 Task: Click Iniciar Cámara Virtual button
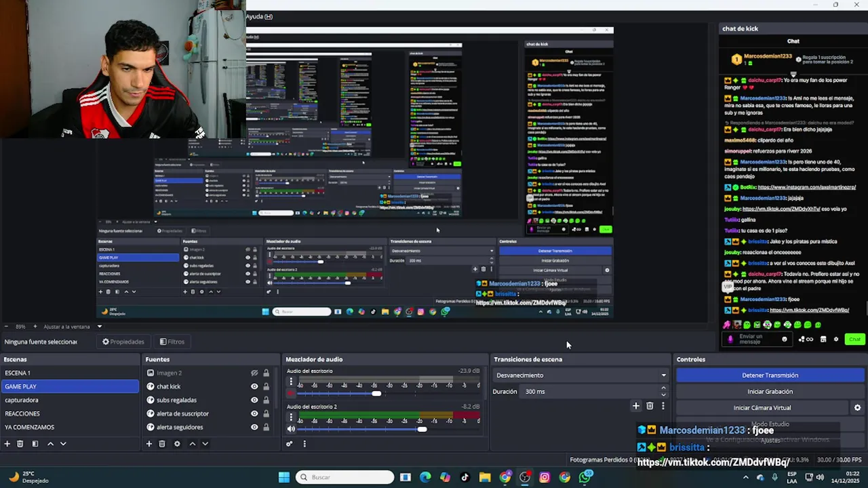(x=762, y=408)
